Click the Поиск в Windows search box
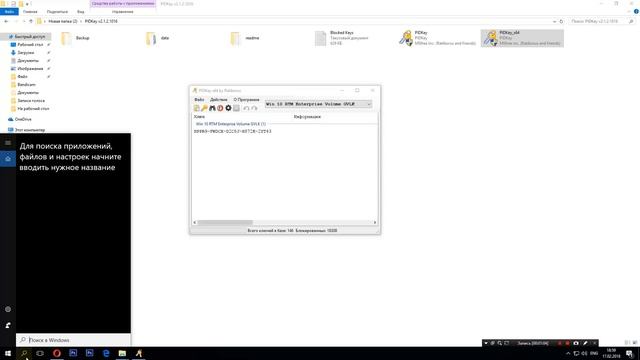The image size is (640, 360). (x=73, y=340)
